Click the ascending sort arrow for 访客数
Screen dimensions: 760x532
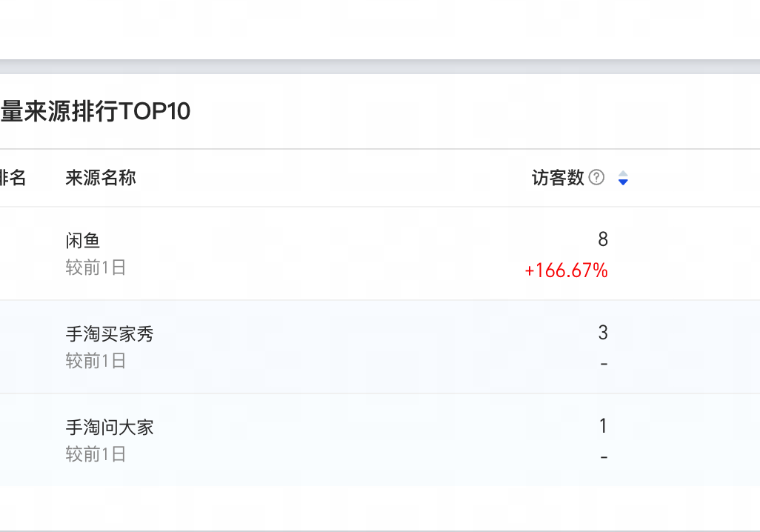tap(623, 174)
